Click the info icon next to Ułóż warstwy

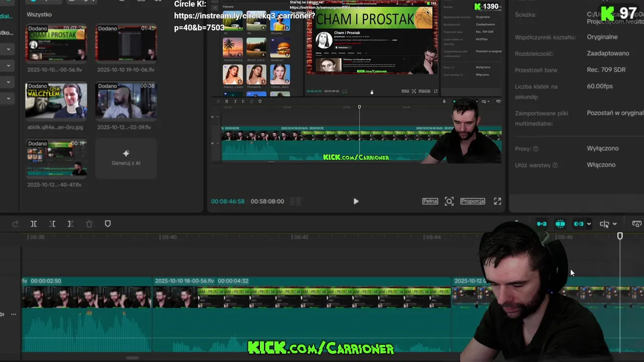click(555, 165)
